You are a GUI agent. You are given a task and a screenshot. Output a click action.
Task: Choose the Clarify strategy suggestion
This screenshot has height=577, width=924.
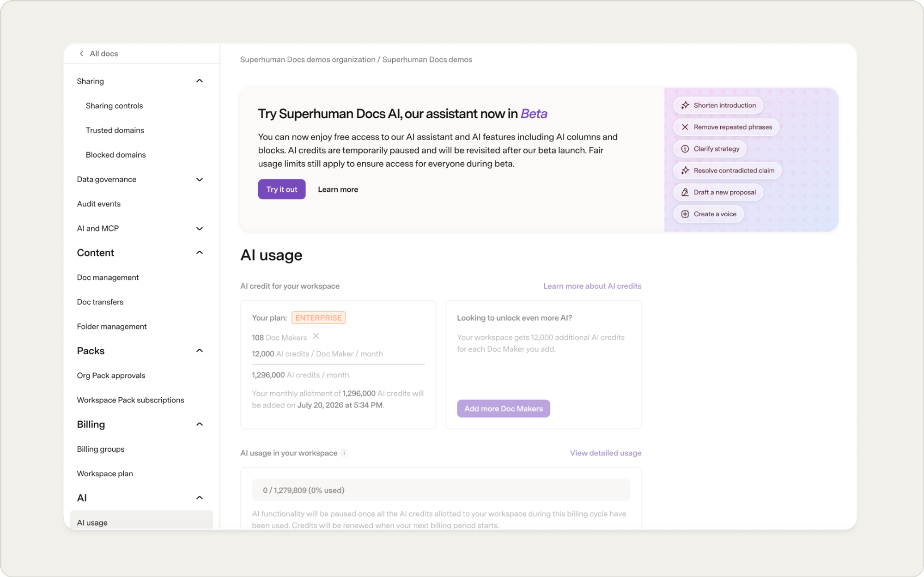point(710,149)
